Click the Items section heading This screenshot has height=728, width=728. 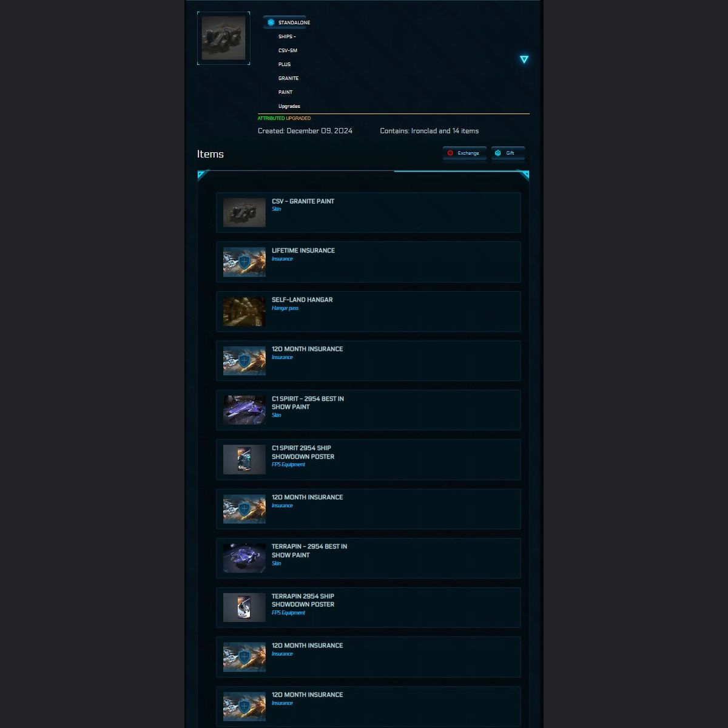coord(211,154)
